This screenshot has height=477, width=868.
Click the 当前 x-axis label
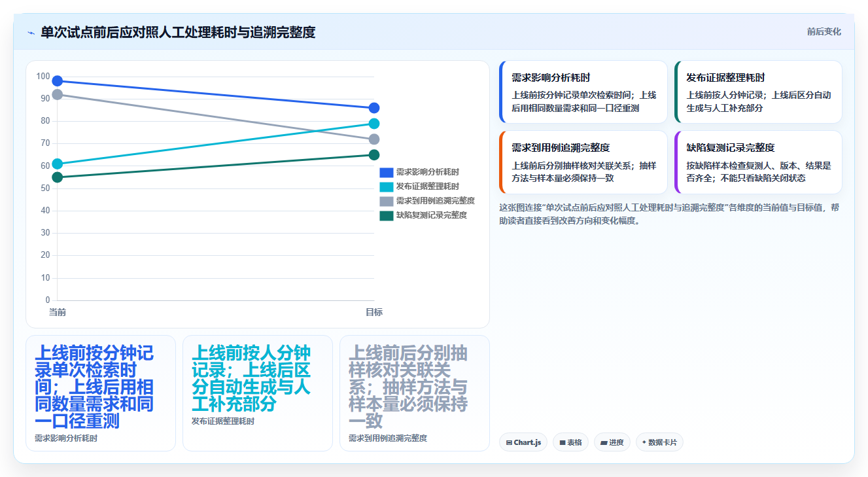[x=58, y=313]
